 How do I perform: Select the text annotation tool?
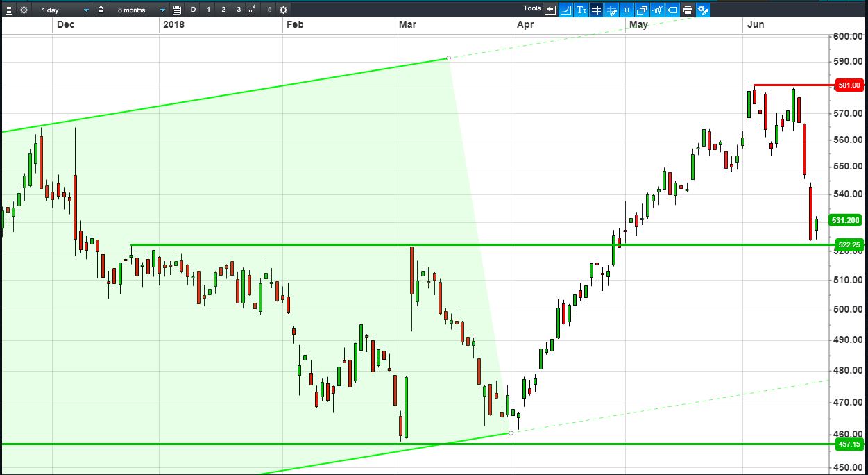pyautogui.click(x=581, y=10)
